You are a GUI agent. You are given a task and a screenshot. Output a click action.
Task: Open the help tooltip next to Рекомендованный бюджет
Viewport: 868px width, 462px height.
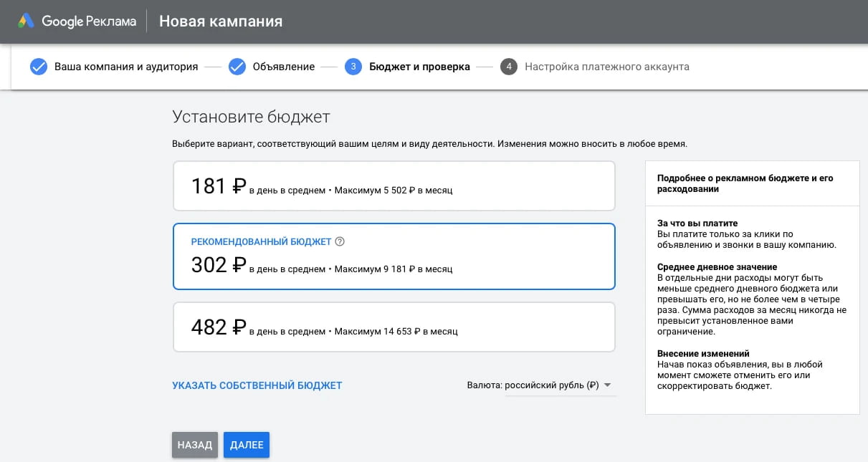pyautogui.click(x=340, y=241)
